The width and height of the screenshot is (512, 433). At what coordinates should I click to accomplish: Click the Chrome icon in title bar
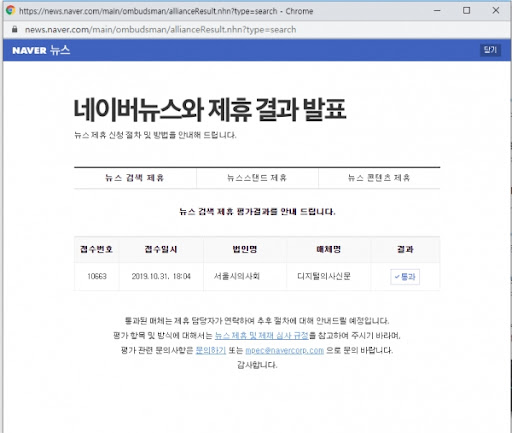pyautogui.click(x=11, y=10)
